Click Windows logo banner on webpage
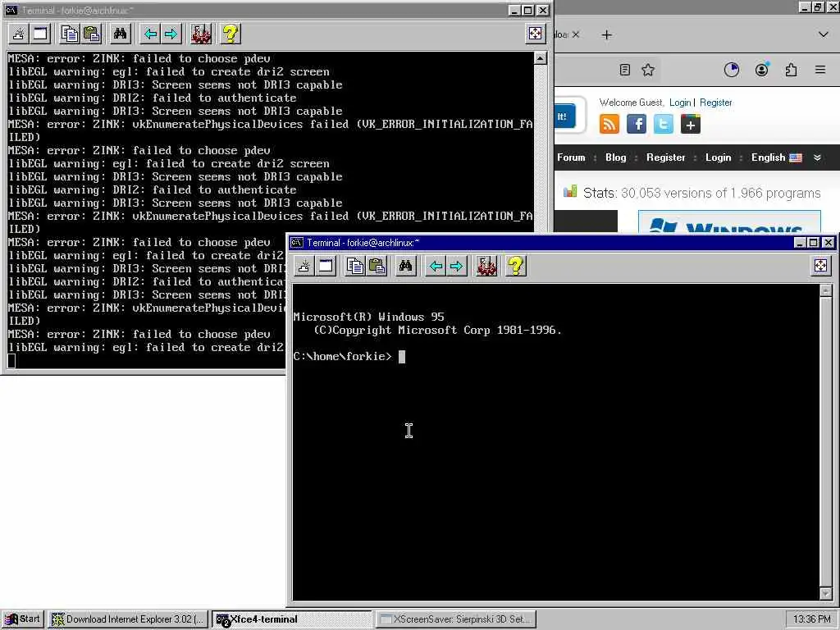Image resolution: width=840 pixels, height=630 pixels. [x=729, y=221]
